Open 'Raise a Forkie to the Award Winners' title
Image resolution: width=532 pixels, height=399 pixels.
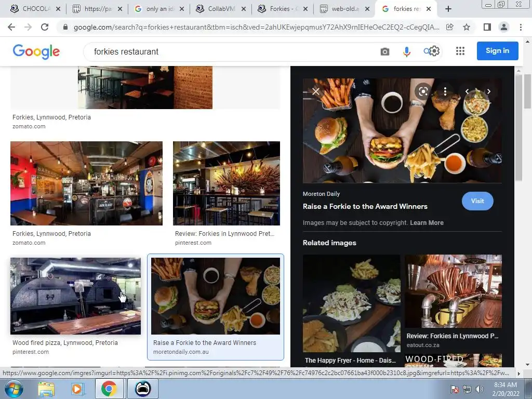pyautogui.click(x=365, y=206)
